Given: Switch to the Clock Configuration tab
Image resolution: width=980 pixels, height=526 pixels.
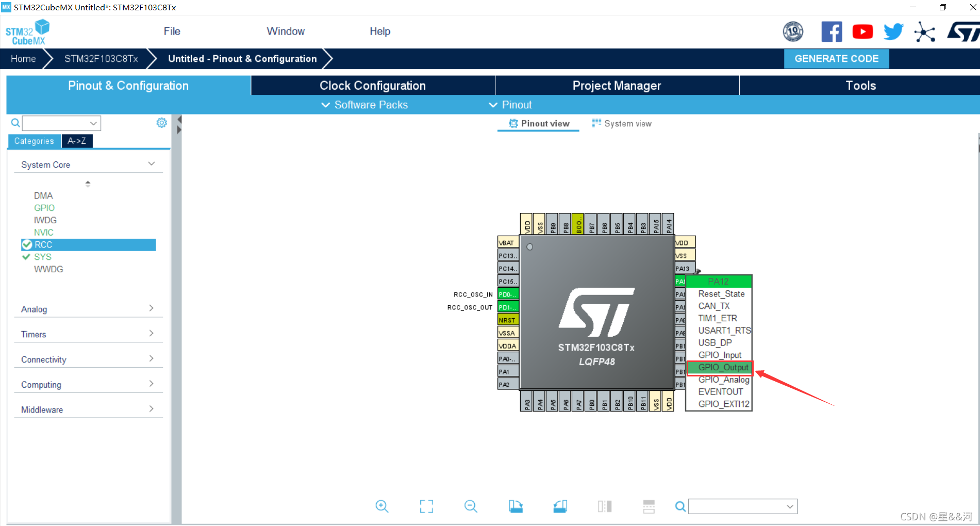Looking at the screenshot, I should coord(372,85).
